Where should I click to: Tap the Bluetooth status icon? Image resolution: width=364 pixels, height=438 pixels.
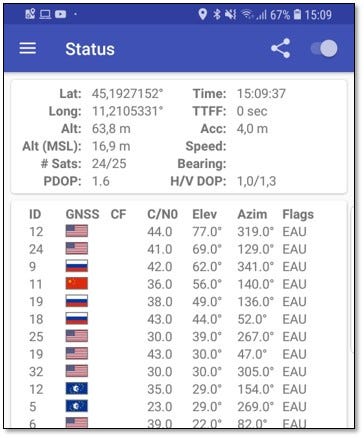click(217, 14)
